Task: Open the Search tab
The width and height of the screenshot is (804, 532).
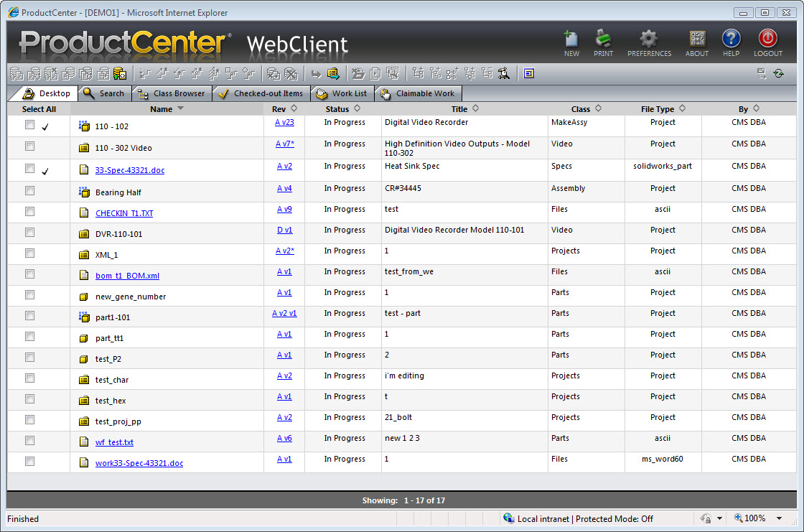Action: pos(104,93)
